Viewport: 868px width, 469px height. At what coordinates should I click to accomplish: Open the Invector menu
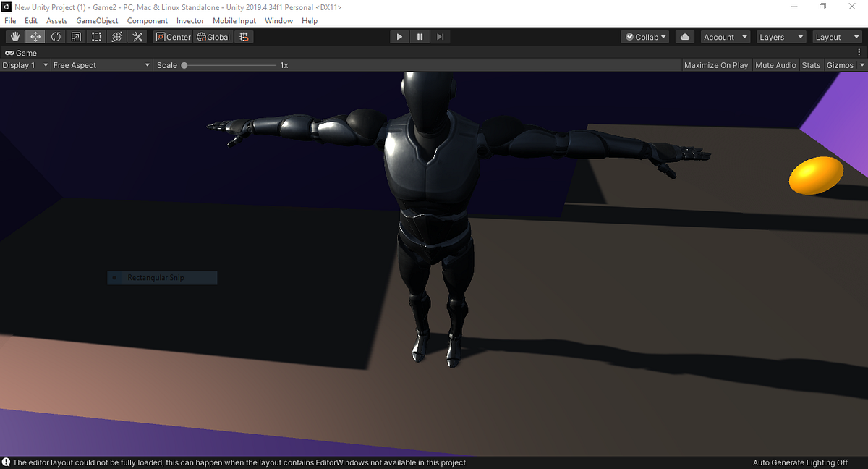point(190,20)
